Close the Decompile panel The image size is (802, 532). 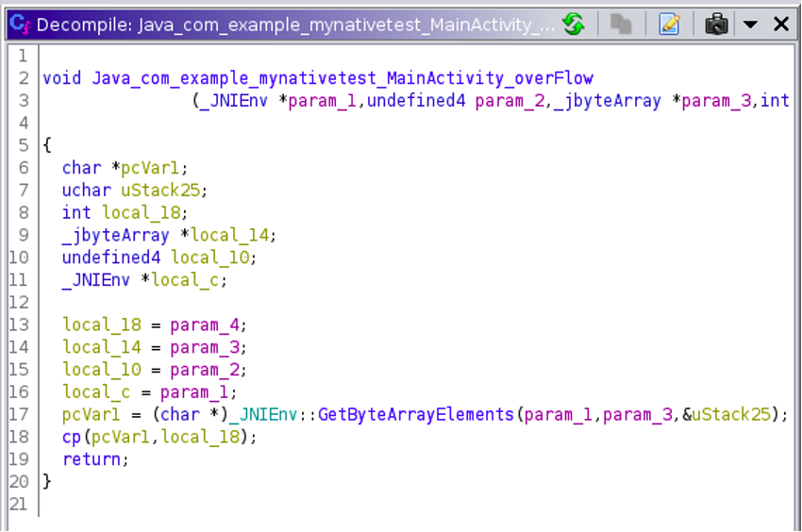point(781,24)
